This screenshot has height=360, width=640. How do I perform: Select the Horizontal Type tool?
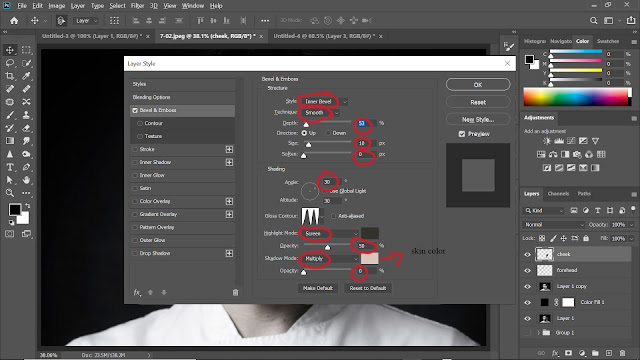click(10, 167)
